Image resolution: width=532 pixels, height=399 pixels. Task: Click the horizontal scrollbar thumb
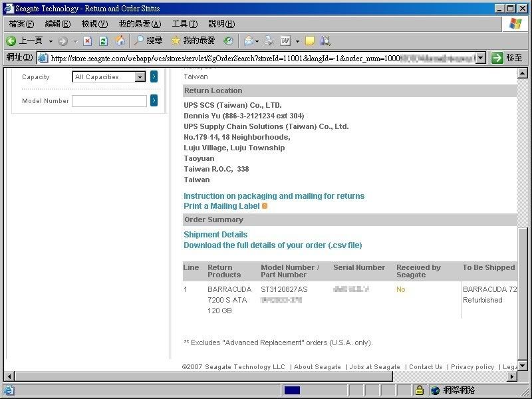[x=203, y=376]
